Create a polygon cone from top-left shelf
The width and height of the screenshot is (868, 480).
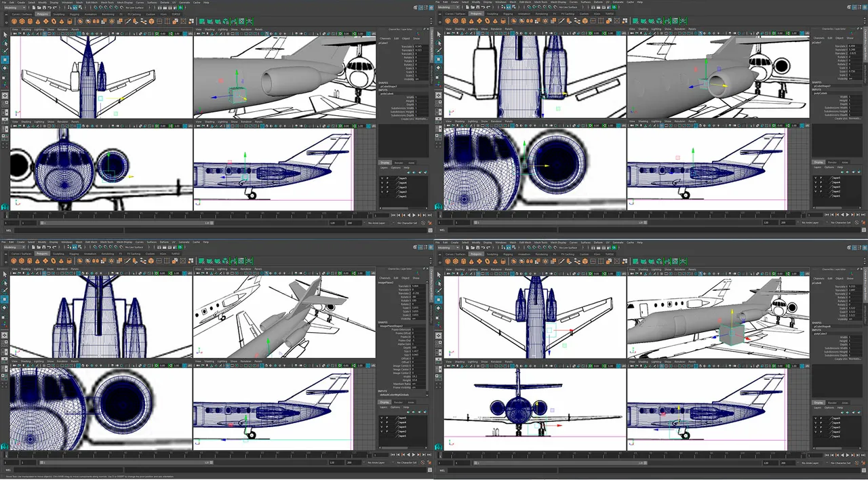(x=38, y=21)
